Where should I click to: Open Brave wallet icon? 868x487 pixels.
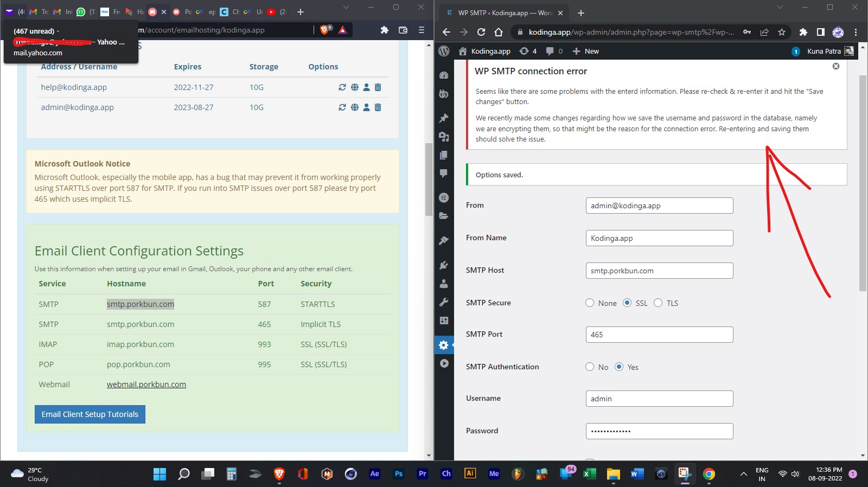point(403,30)
